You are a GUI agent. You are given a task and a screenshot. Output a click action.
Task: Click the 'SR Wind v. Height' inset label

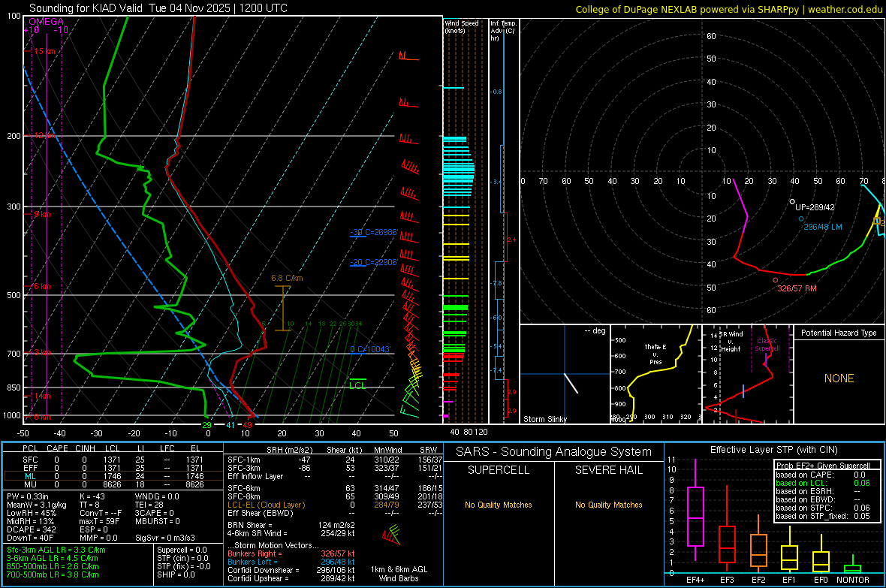click(x=731, y=342)
